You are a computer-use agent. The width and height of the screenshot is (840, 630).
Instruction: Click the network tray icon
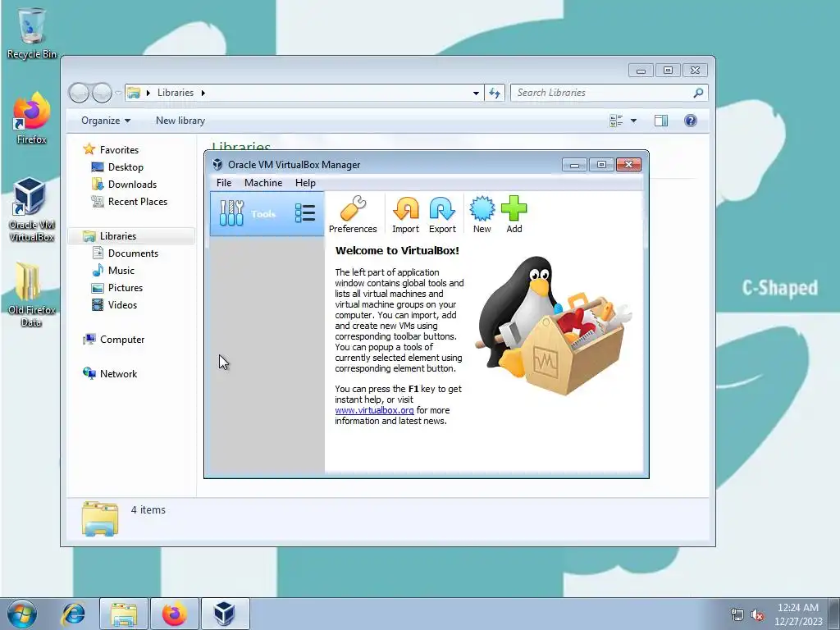[x=737, y=615]
